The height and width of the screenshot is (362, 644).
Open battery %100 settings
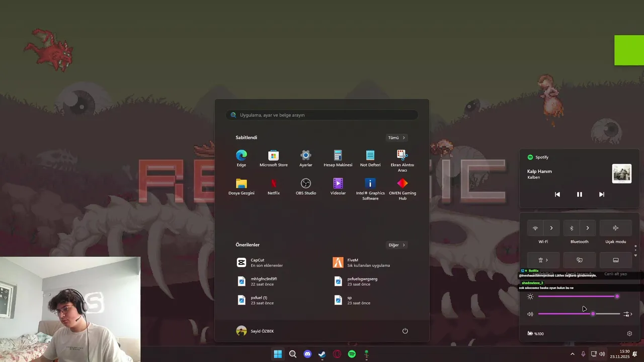(x=535, y=334)
